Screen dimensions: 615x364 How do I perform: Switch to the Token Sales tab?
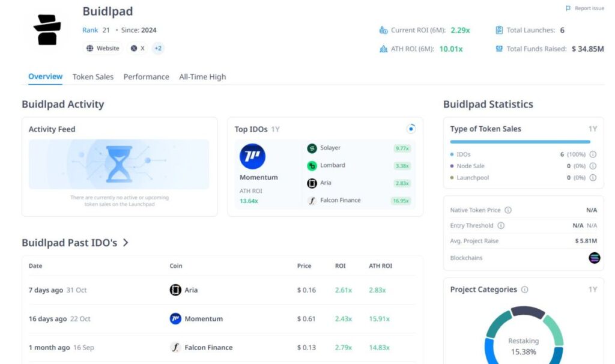coord(93,77)
